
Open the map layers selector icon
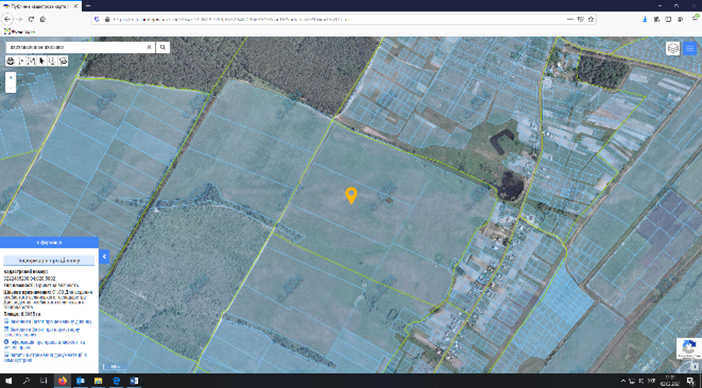[x=673, y=48]
